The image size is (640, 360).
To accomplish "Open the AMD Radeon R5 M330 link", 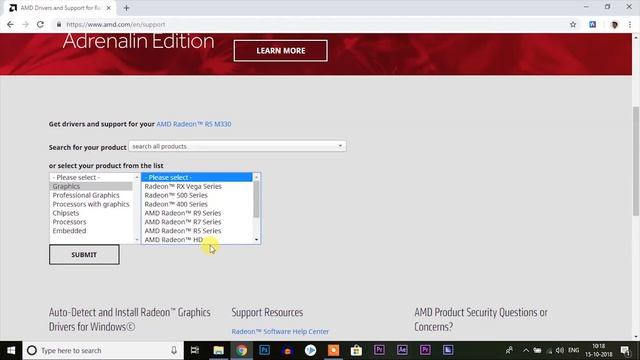I will (x=193, y=124).
